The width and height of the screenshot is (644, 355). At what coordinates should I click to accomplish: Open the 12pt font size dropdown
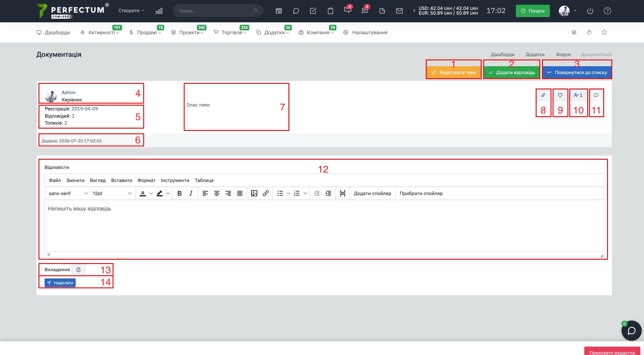(x=112, y=193)
